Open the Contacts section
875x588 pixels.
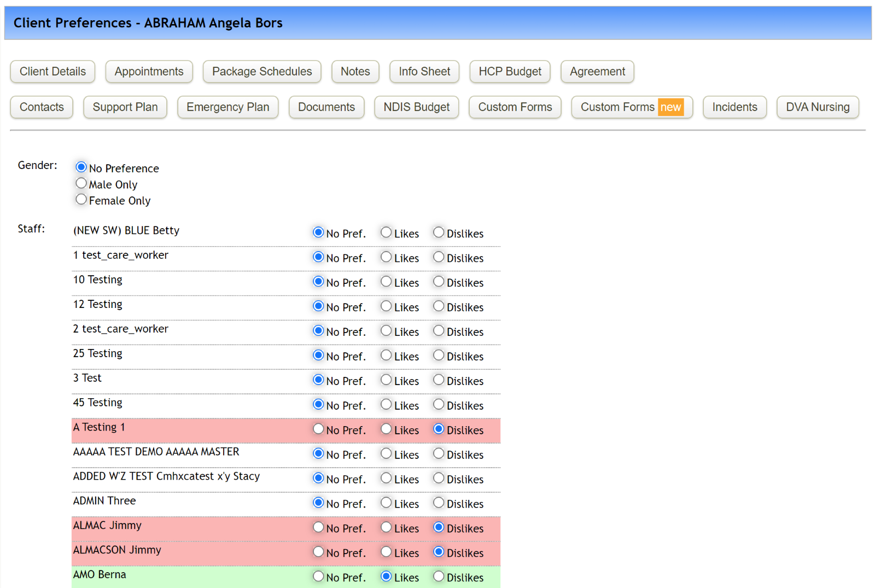pos(41,107)
